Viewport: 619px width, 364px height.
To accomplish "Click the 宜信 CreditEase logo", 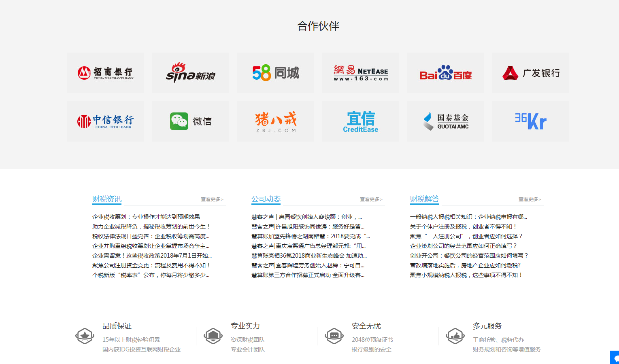I will click(361, 121).
